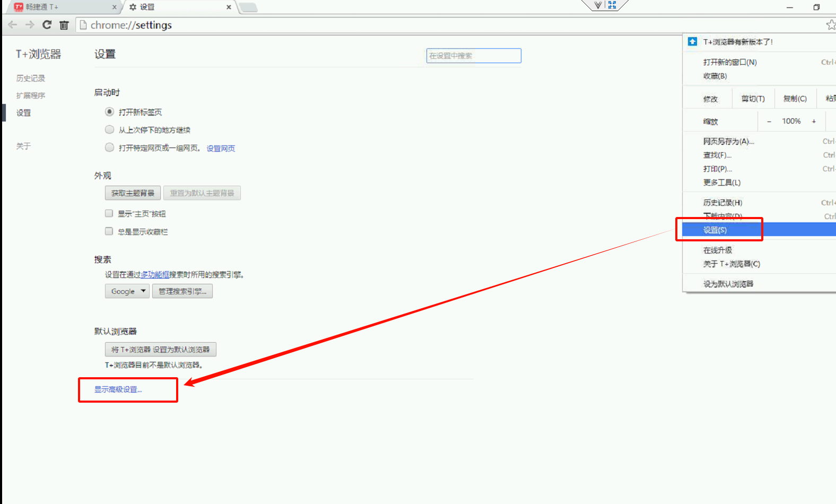836x504 pixels.
Task: Open the 多功能框 link
Action: [x=155, y=275]
